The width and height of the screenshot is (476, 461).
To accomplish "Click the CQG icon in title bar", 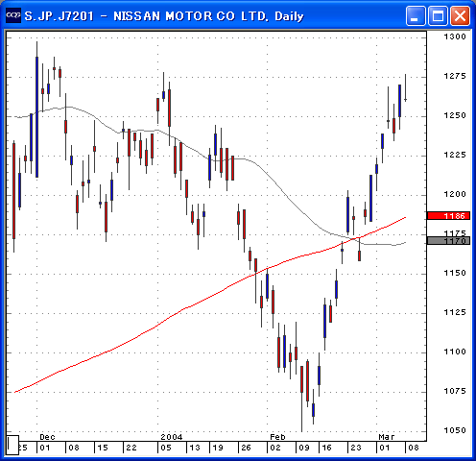I will 13,15.
